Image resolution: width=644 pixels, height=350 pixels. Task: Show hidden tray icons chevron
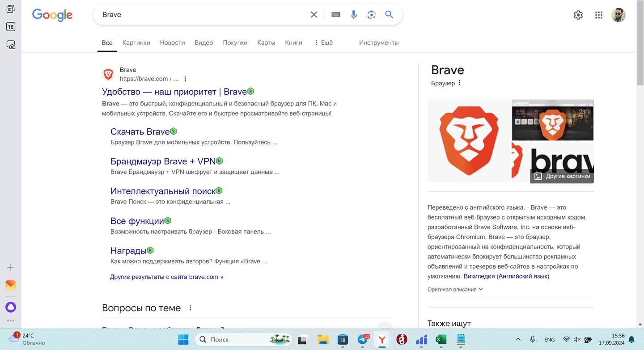518,340
